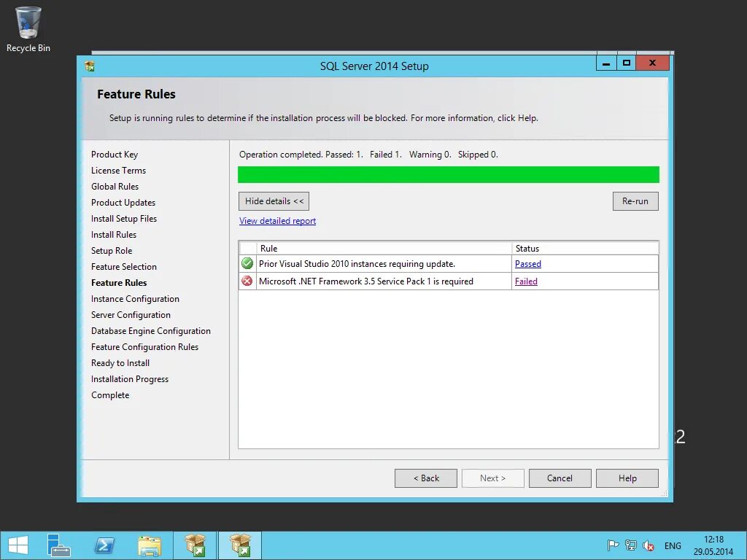747x560 pixels.
Task: Select Instance Configuration step
Action: click(135, 299)
